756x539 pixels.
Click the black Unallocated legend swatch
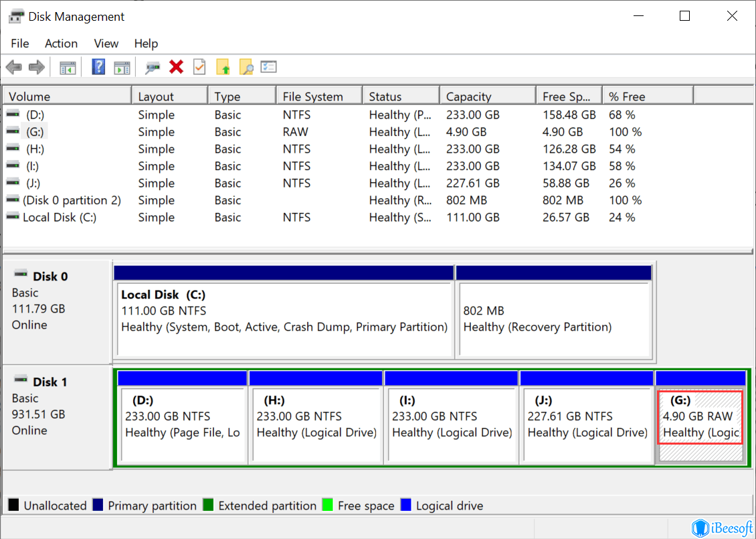pyautogui.click(x=13, y=506)
